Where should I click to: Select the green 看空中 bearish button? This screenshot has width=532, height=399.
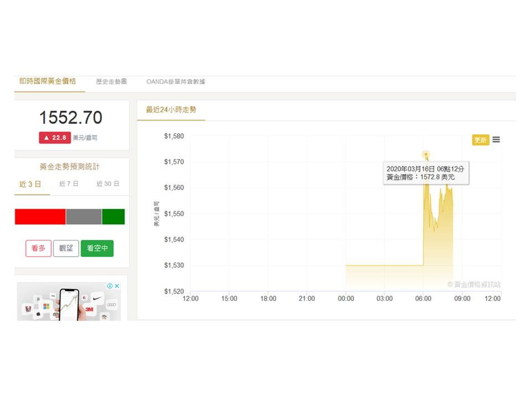(97, 248)
